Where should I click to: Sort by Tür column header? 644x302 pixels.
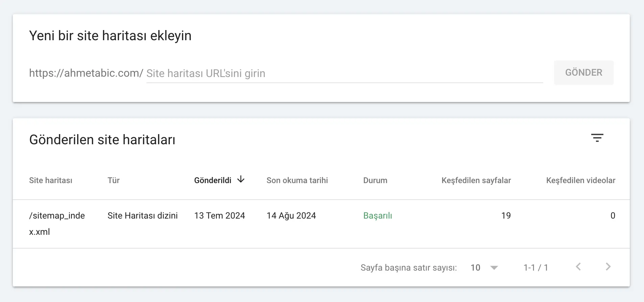coord(114,180)
